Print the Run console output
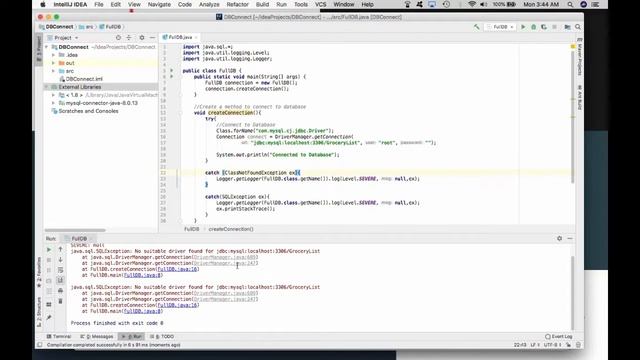640x360 pixels. (x=60, y=291)
